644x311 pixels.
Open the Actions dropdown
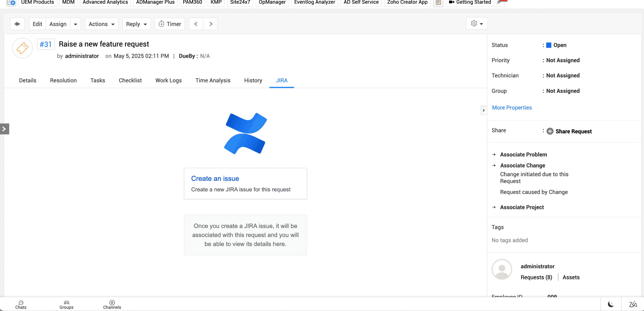coord(102,24)
